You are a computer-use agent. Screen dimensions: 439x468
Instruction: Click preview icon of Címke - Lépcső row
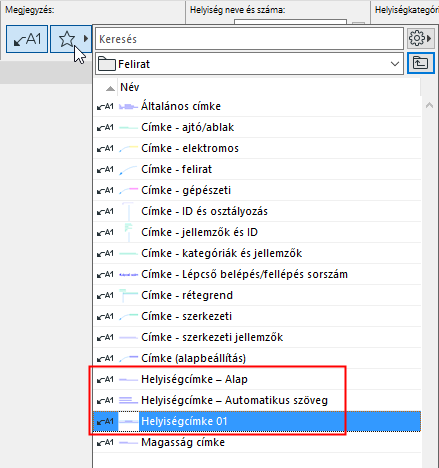tap(128, 275)
